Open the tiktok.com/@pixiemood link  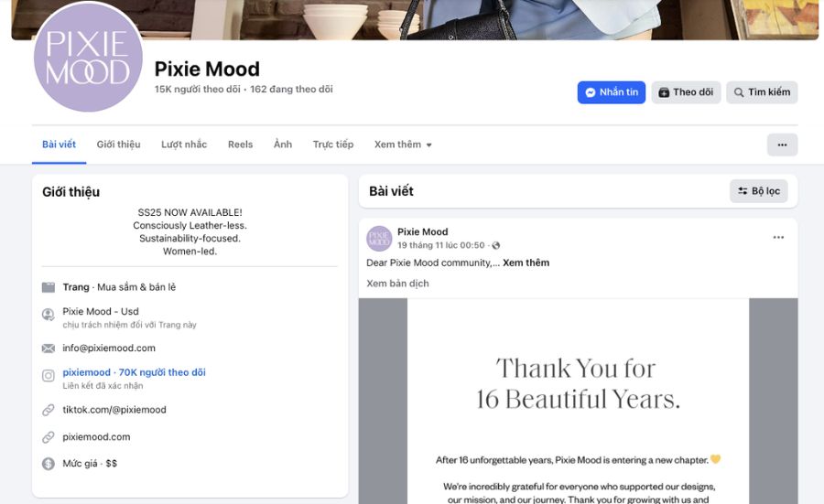click(114, 410)
